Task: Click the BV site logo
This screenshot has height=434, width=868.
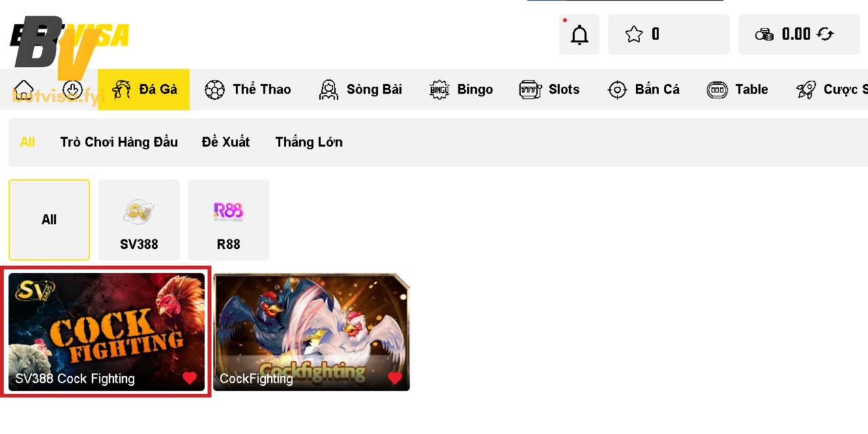Action: (68, 42)
